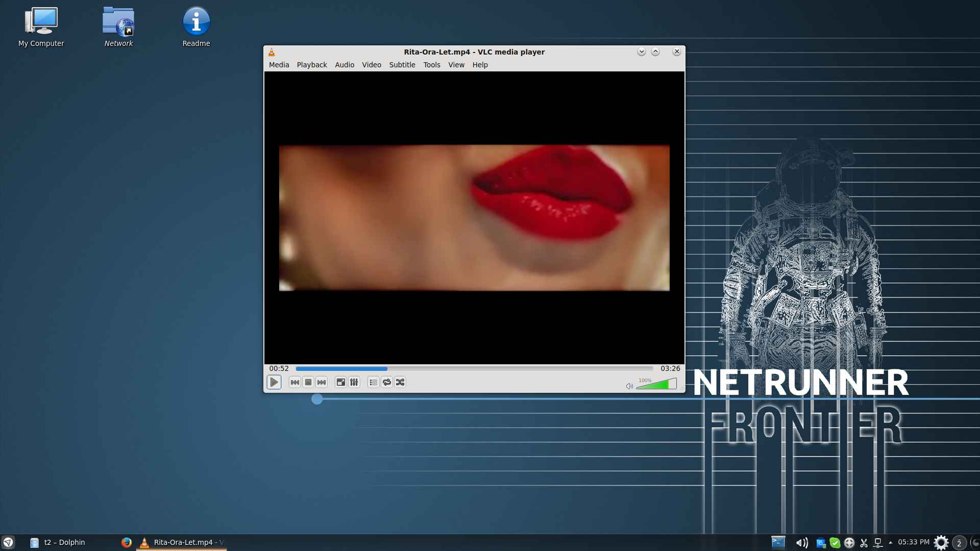This screenshot has width=980, height=551.
Task: Open the Playback menu
Action: click(312, 65)
